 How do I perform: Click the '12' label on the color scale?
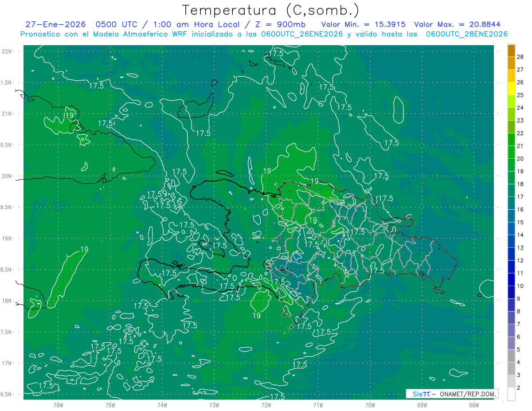(520, 261)
